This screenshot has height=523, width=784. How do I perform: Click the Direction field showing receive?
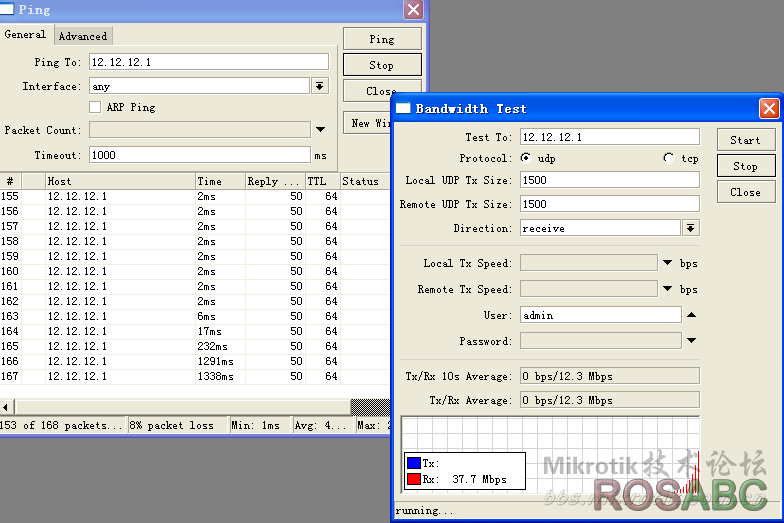coord(600,228)
